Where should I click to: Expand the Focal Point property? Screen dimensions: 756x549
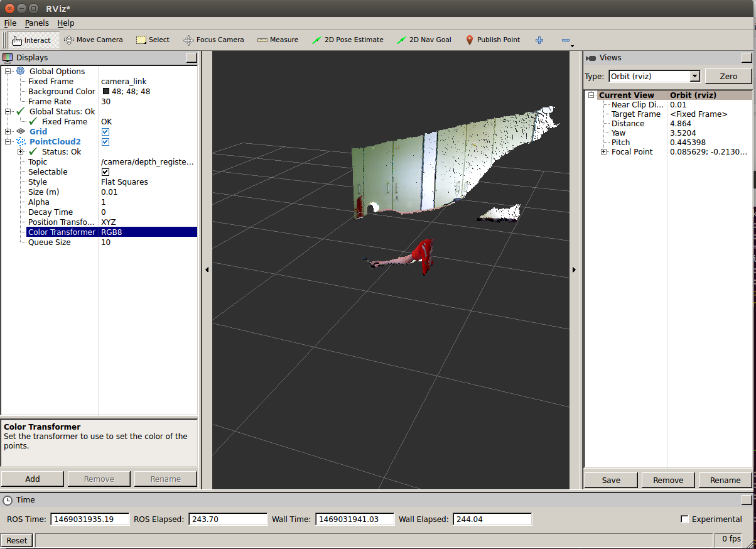603,151
